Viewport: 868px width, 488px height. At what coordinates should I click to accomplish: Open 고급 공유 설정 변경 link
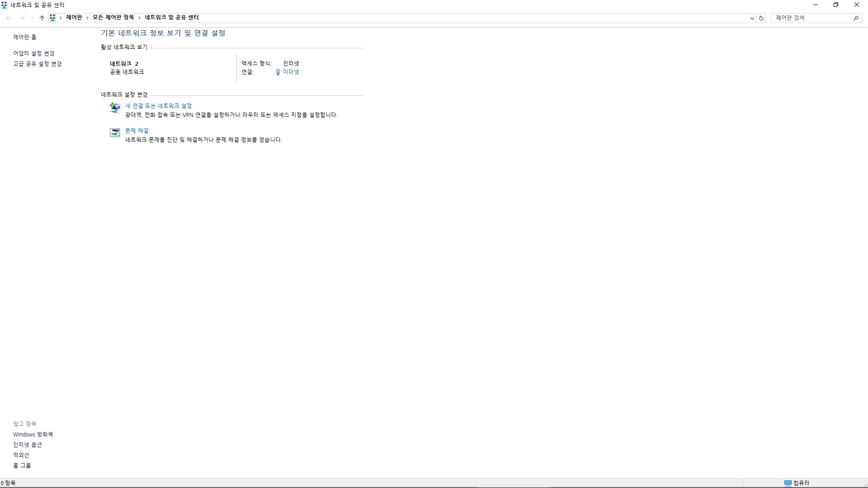pos(38,64)
